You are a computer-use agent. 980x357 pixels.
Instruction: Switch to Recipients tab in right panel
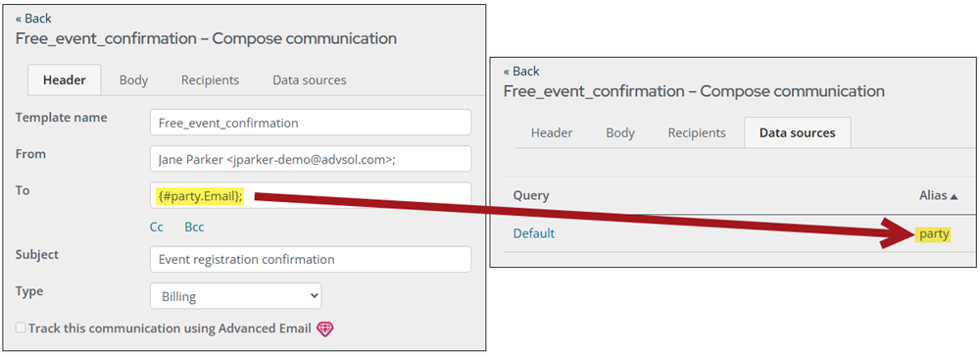pyautogui.click(x=697, y=132)
